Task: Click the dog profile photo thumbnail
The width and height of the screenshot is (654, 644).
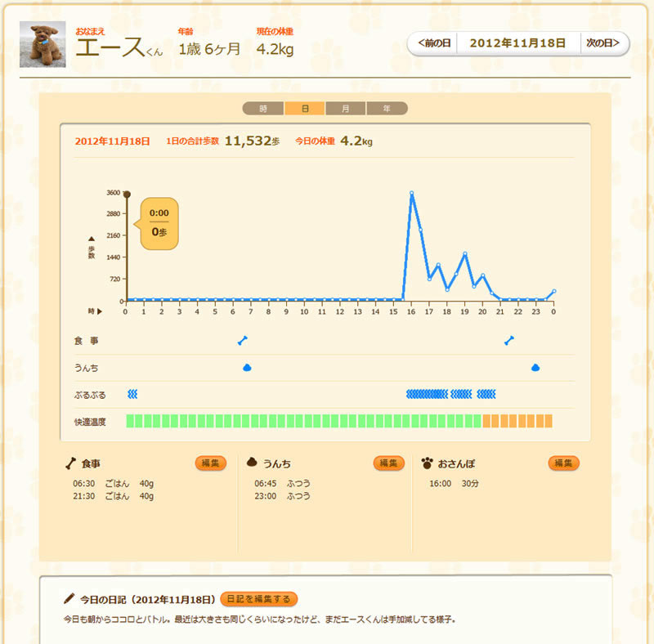Action: tap(43, 44)
